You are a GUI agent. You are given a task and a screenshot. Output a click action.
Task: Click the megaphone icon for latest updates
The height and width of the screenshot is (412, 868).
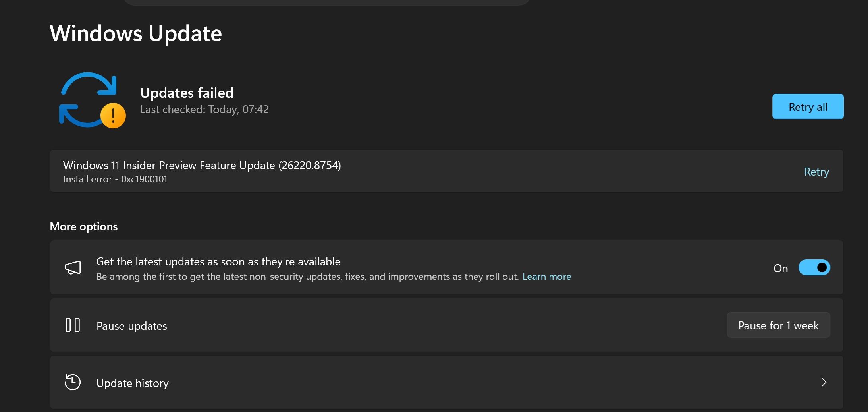[x=73, y=268]
